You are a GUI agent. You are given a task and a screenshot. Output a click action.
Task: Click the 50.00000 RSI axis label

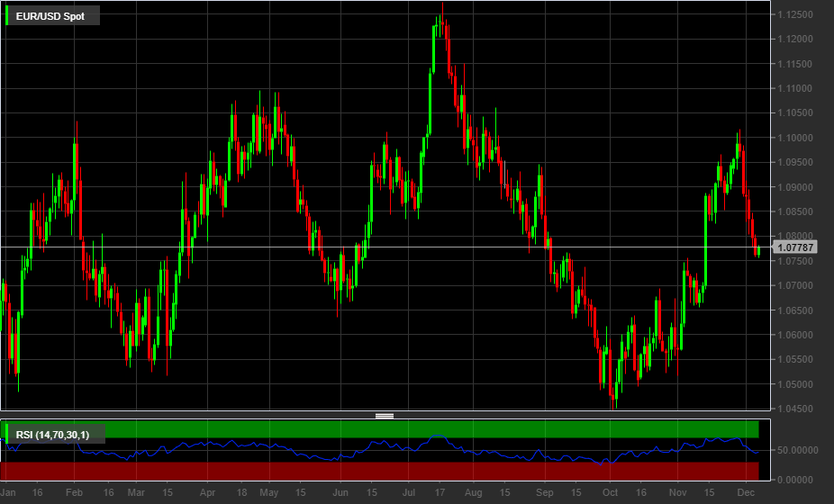799,450
